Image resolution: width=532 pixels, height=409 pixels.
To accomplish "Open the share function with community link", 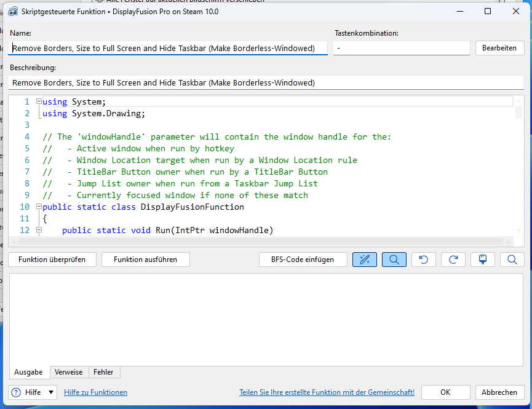I will [327, 392].
